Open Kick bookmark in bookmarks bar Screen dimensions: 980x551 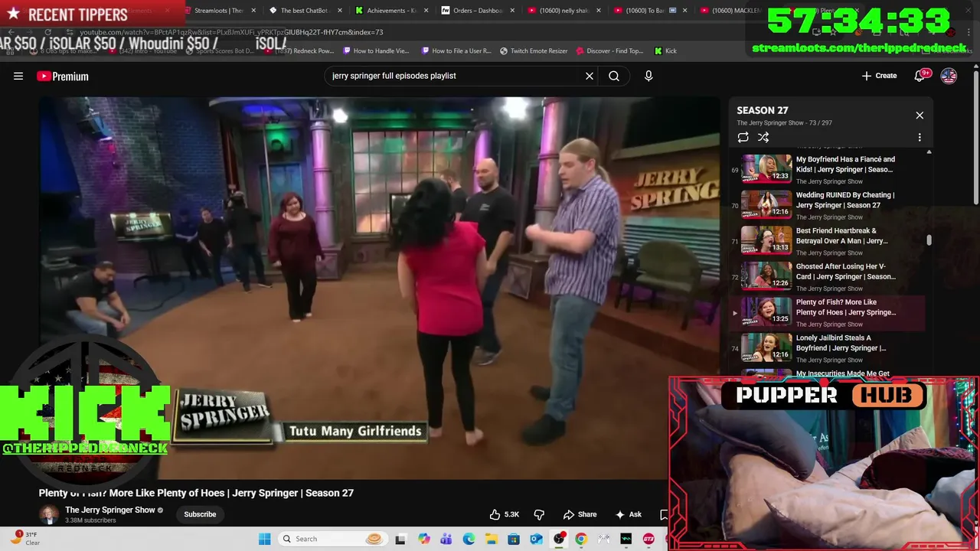[x=665, y=51]
